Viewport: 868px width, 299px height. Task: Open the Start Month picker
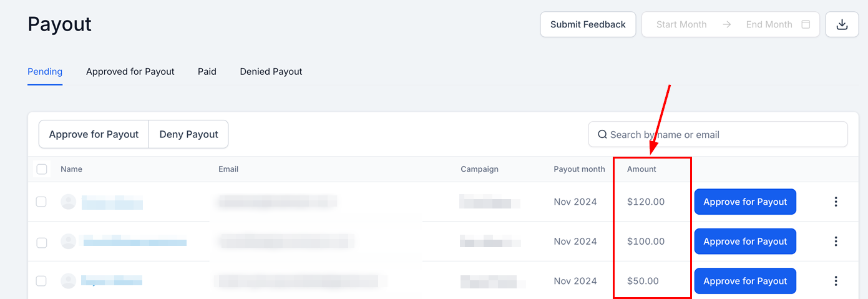tap(681, 24)
